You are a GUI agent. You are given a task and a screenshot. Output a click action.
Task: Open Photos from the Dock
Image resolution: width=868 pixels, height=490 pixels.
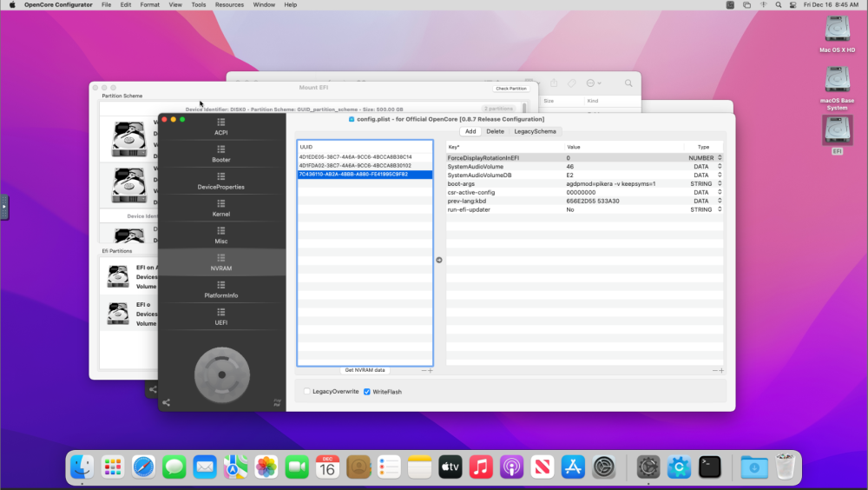point(266,467)
